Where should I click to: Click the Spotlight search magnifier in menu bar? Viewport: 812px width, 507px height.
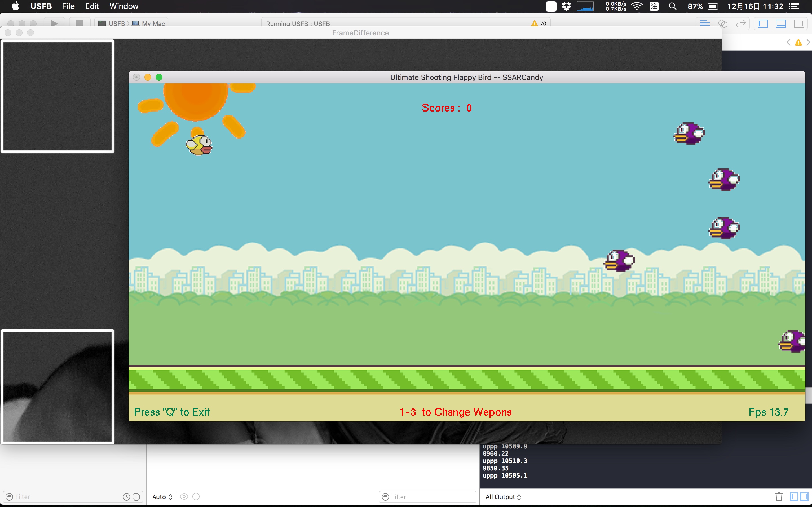coord(672,6)
